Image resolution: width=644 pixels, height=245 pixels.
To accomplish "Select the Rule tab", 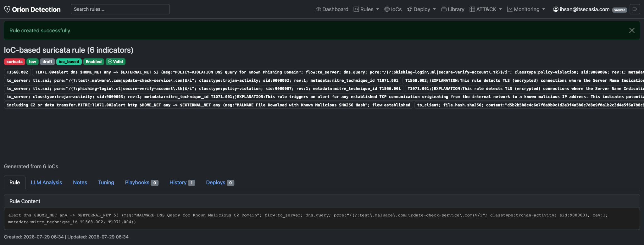I will pos(14,182).
